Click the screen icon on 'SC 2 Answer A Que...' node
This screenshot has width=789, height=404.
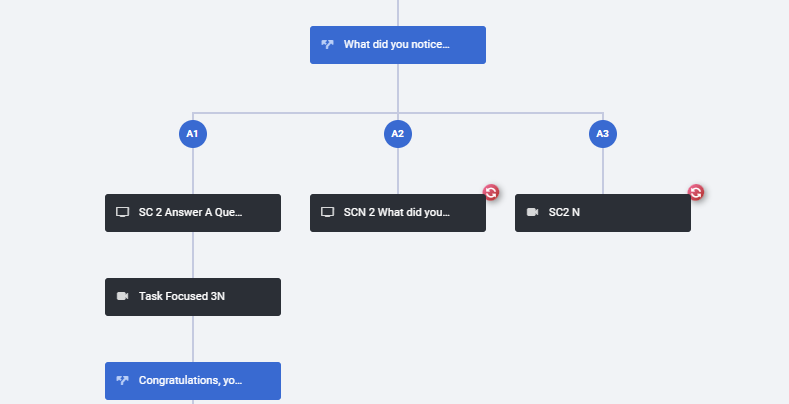pos(122,212)
